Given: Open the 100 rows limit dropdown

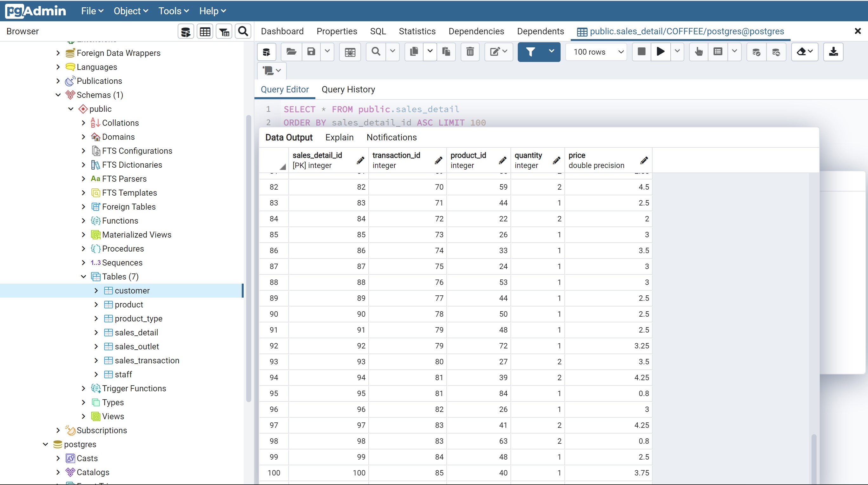Looking at the screenshot, I should pyautogui.click(x=596, y=52).
